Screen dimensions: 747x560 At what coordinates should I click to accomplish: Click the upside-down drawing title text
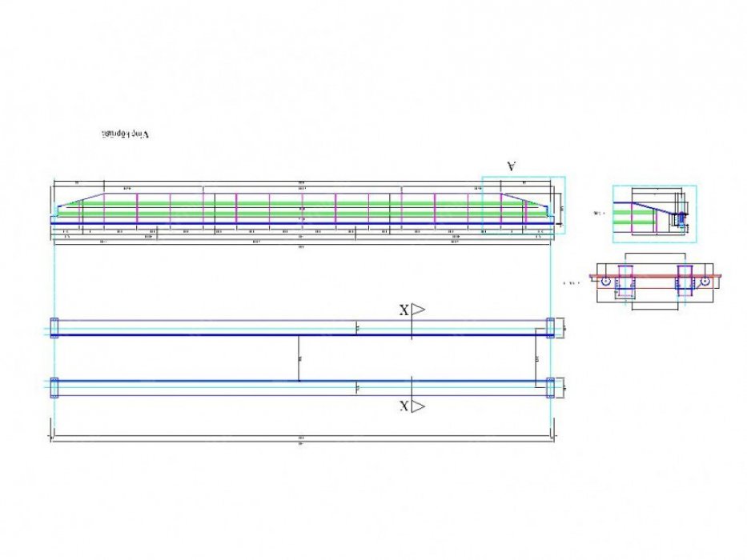(x=125, y=134)
